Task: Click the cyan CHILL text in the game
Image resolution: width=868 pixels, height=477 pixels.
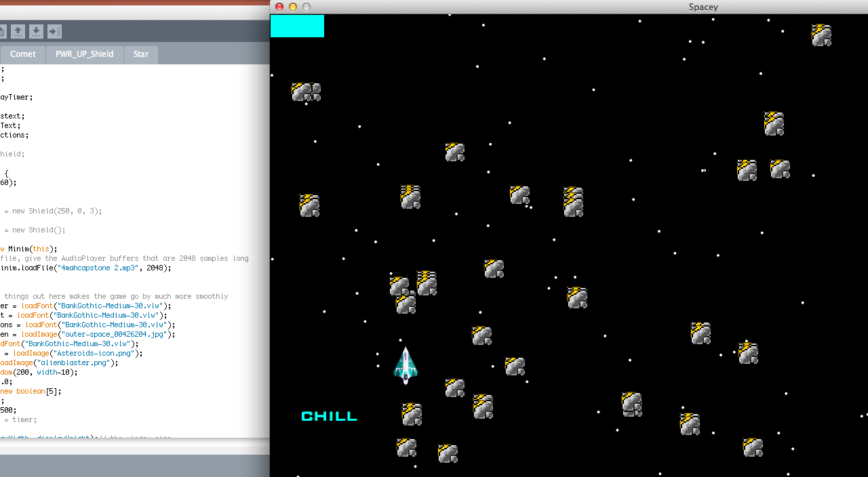Action: [329, 416]
